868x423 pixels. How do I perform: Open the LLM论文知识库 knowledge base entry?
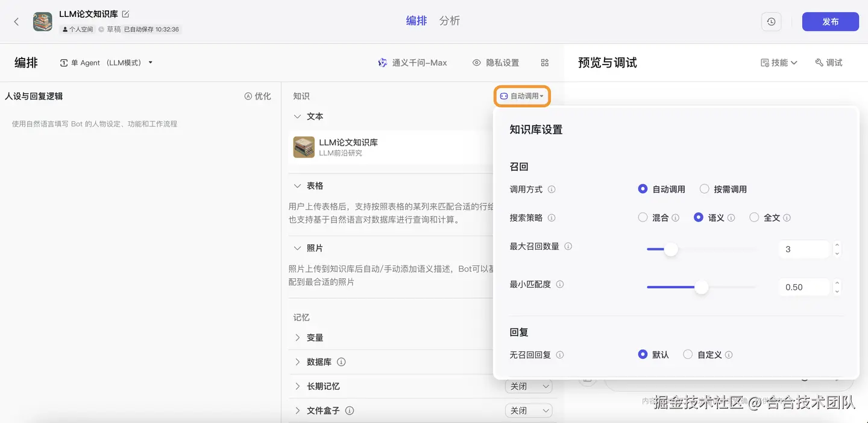tap(391, 147)
